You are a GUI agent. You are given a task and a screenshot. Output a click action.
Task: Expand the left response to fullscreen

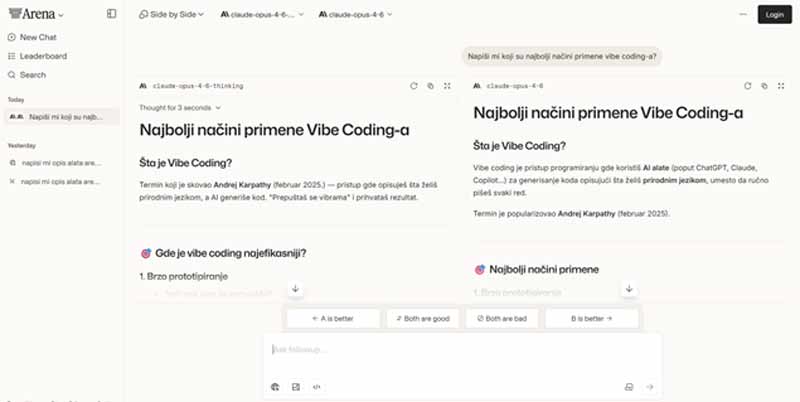pos(447,86)
